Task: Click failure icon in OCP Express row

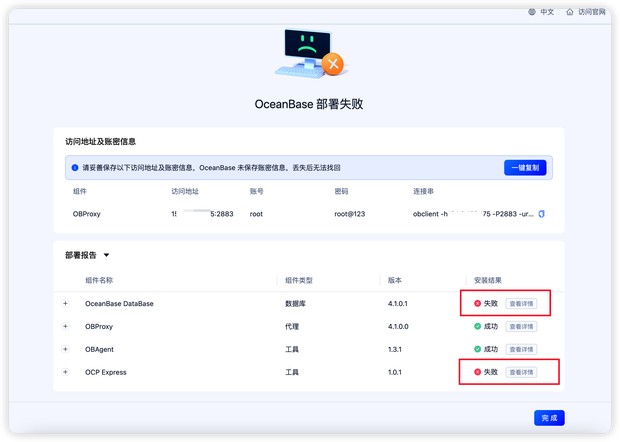Action: coord(477,372)
